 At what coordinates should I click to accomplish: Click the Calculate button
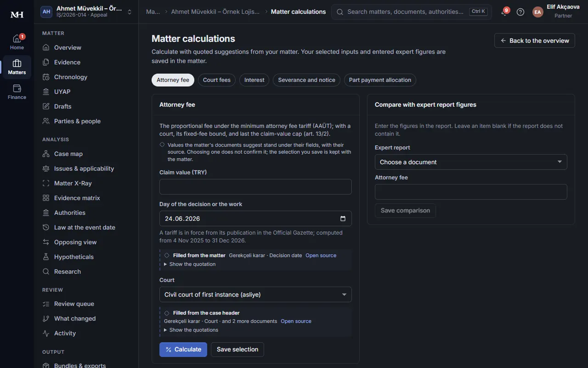(183, 350)
